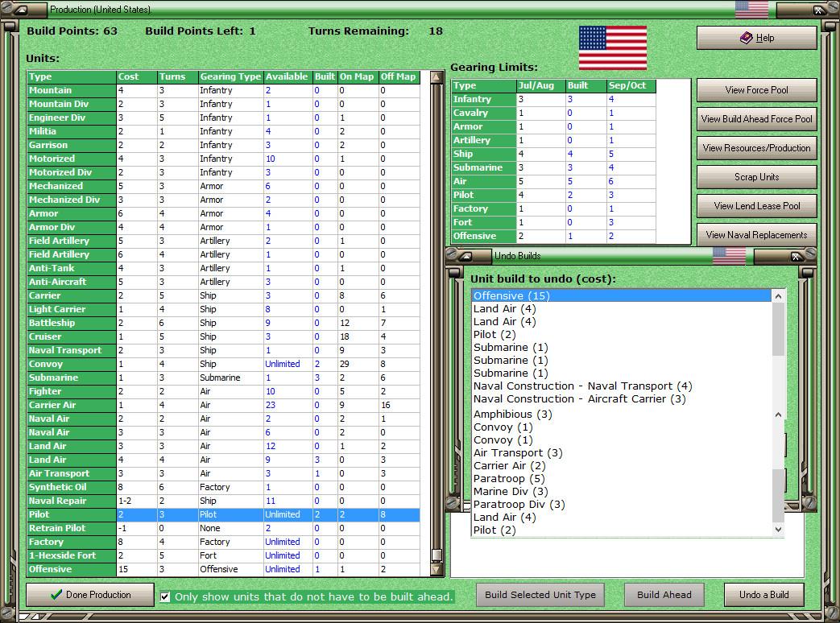This screenshot has width=840, height=623.
Task: Click the Undo a Build button
Action: tap(764, 595)
